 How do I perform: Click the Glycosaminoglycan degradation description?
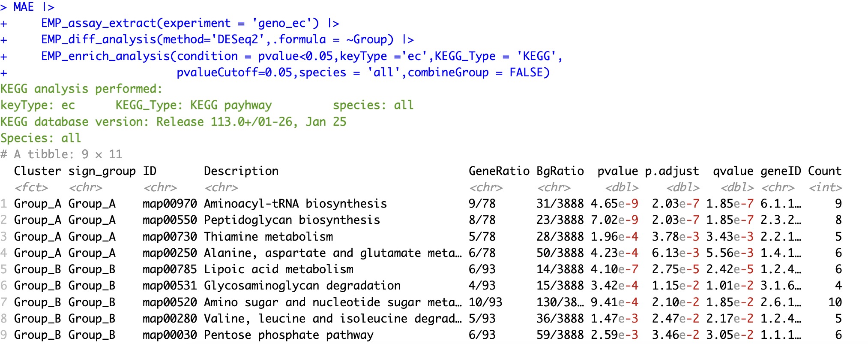click(x=302, y=286)
